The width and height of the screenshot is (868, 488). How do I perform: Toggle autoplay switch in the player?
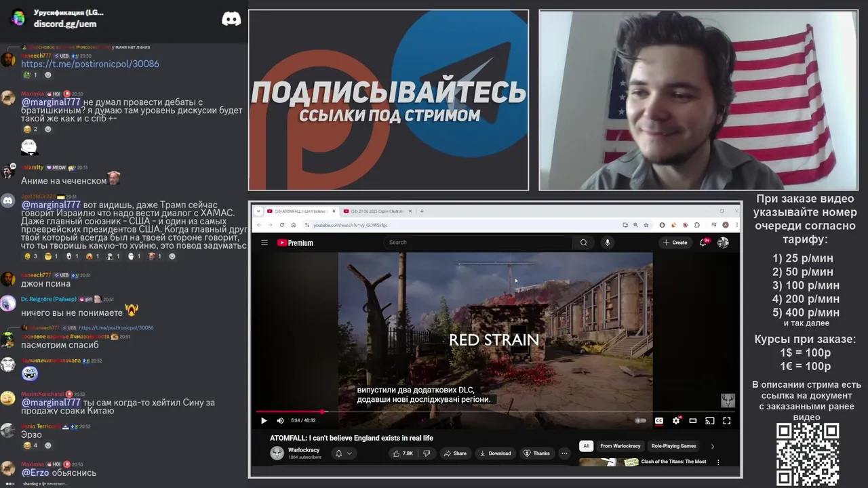(x=640, y=421)
